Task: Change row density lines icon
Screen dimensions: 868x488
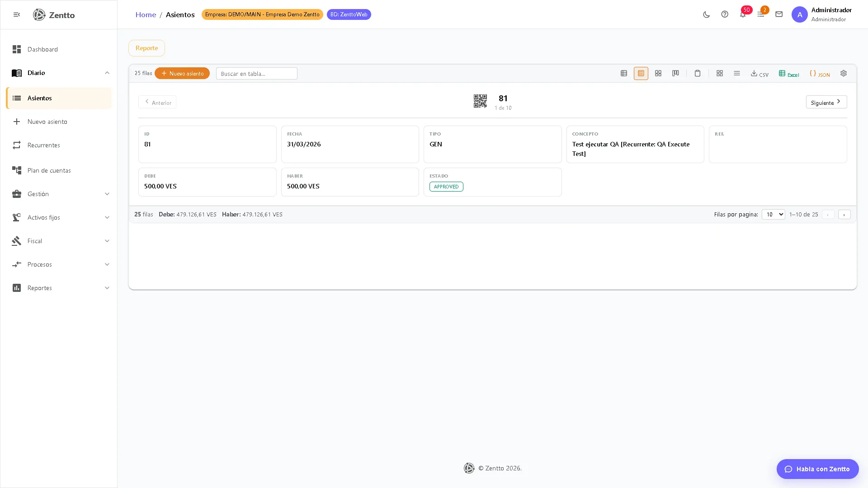Action: pyautogui.click(x=737, y=73)
